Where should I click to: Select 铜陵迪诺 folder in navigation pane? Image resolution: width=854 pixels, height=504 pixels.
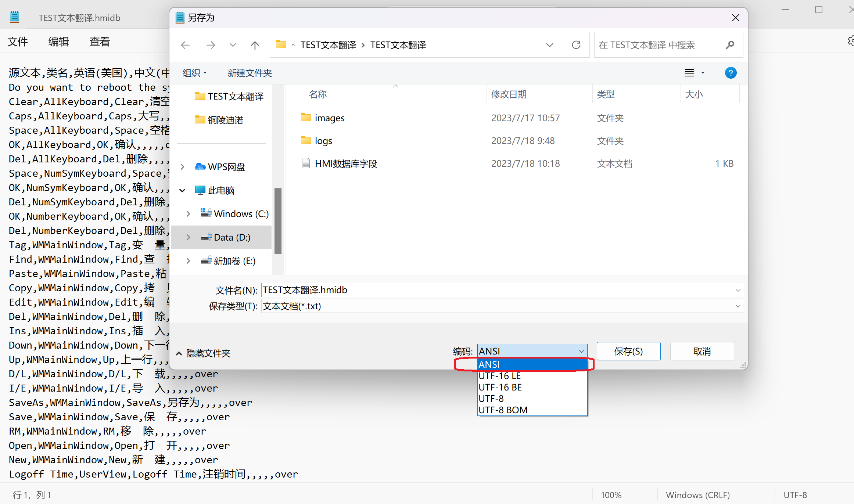[x=219, y=120]
